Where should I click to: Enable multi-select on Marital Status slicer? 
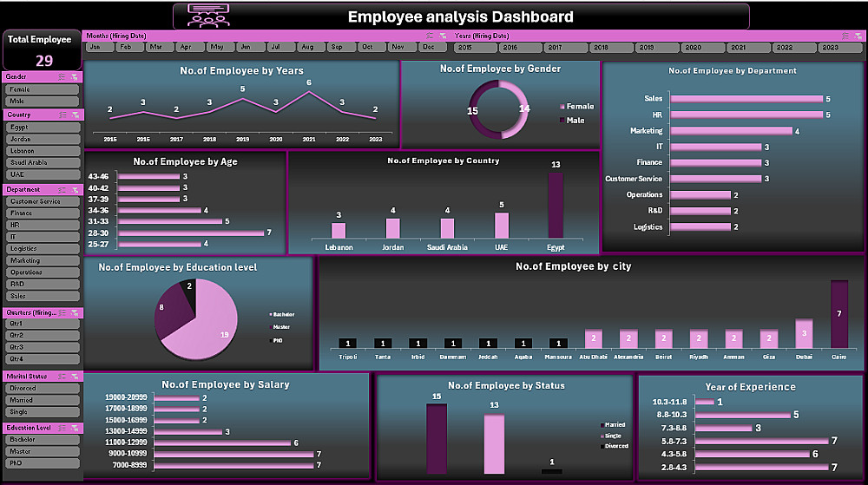[x=62, y=377]
